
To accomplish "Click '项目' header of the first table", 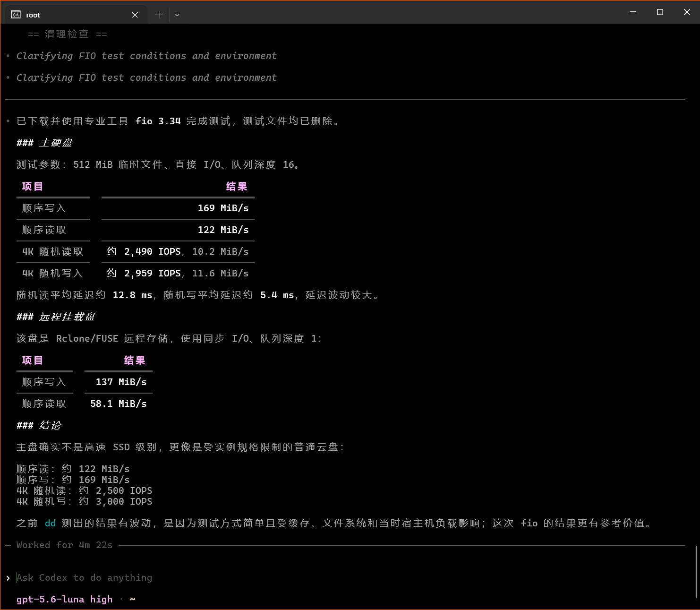I will pos(33,186).
